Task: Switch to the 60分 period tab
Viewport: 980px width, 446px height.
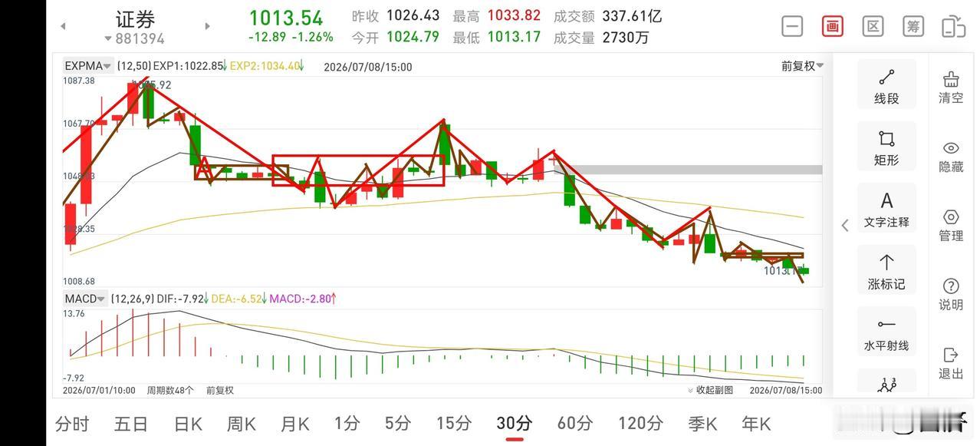Action: pos(574,424)
